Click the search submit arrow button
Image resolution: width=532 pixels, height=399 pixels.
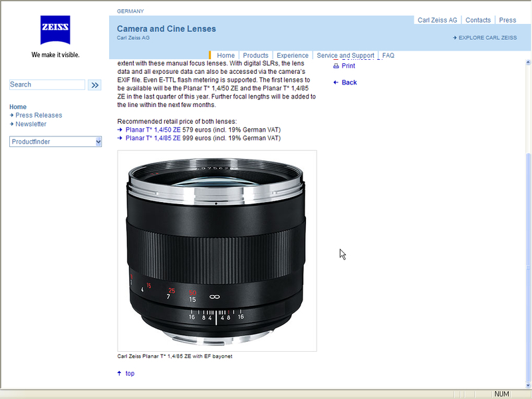point(94,85)
